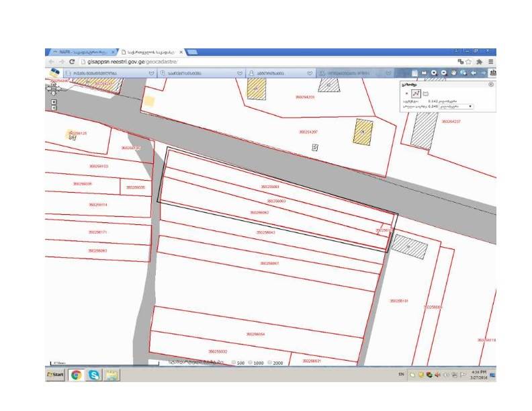The width and height of the screenshot is (532, 411).
Task: Select the pan hand tool
Action: pos(453,73)
